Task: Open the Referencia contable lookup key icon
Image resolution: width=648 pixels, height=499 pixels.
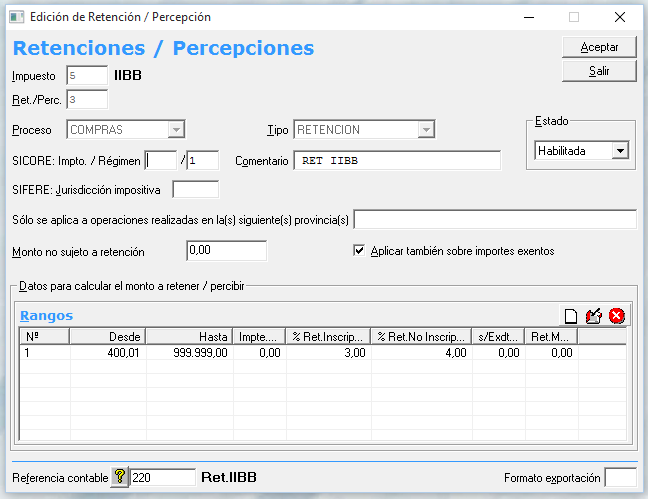Action: coord(120,478)
